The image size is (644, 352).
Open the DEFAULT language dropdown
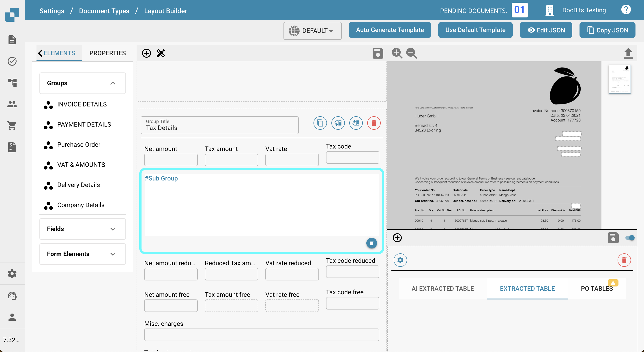[312, 31]
